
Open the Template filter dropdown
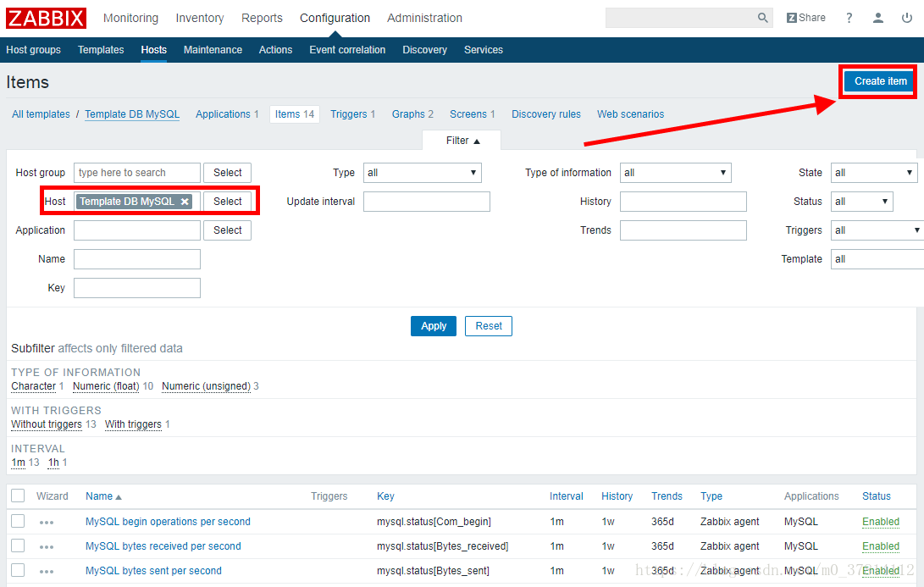tap(877, 259)
